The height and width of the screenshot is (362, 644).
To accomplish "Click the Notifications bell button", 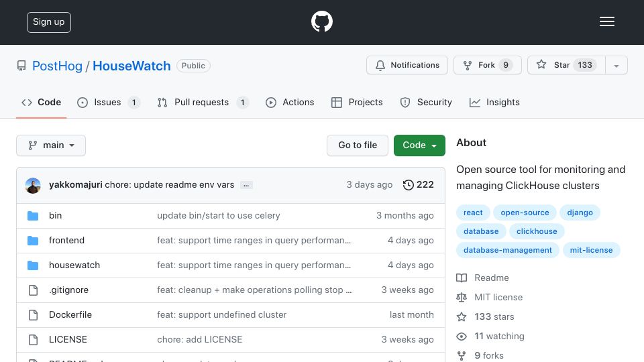I will [407, 65].
